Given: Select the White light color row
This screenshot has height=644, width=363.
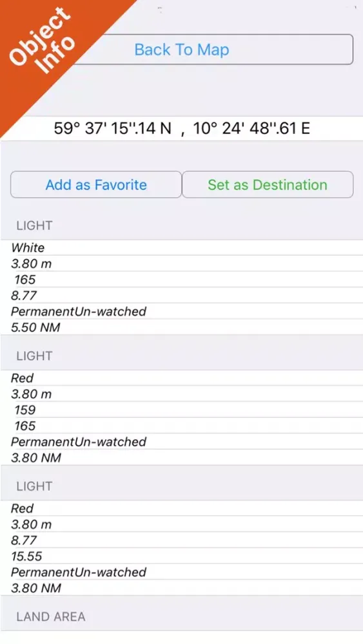Looking at the screenshot, I should click(182, 248).
